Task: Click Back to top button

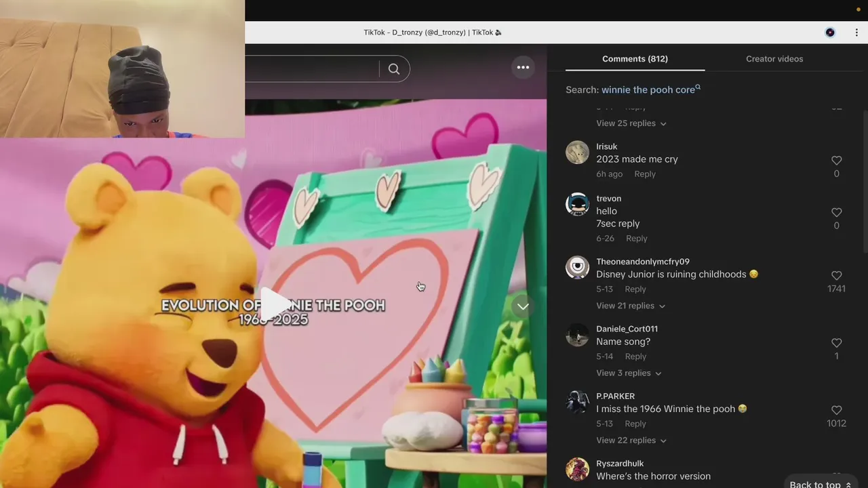Action: click(820, 483)
